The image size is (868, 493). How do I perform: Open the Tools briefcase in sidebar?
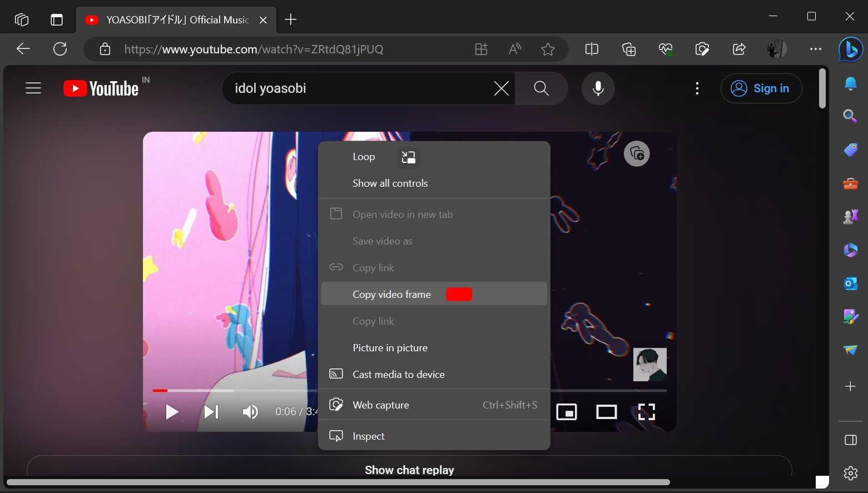(850, 183)
